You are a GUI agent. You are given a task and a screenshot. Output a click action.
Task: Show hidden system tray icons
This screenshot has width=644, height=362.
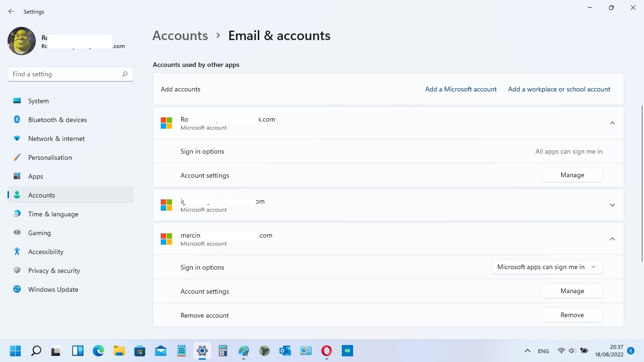point(528,351)
